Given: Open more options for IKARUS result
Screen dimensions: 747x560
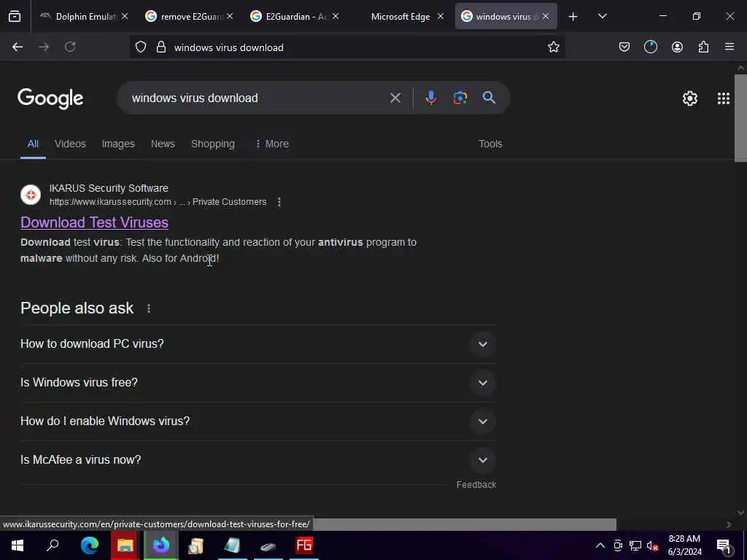Looking at the screenshot, I should pos(279,202).
